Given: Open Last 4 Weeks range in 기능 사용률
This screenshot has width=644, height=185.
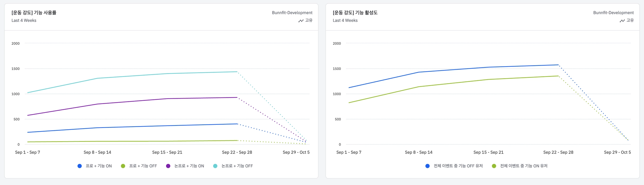Looking at the screenshot, I should 24,20.
